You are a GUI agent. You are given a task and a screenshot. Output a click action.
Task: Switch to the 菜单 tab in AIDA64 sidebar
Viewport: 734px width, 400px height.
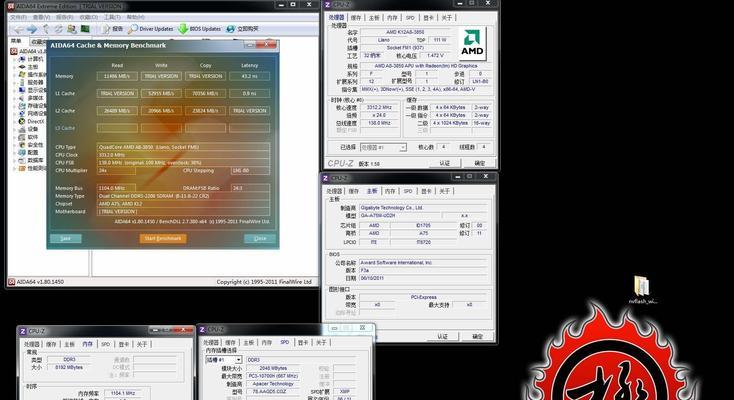coord(16,41)
